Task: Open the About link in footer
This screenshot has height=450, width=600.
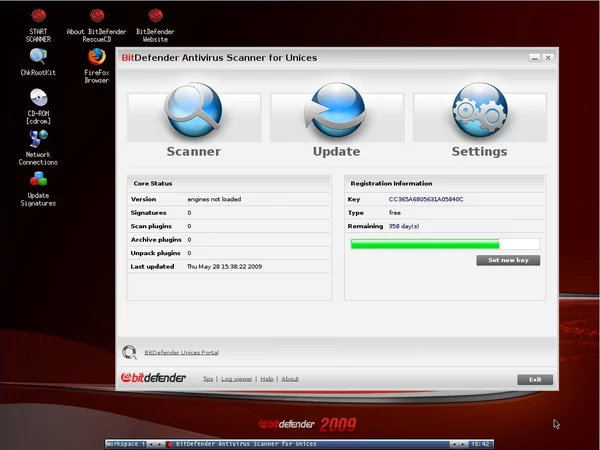Action: pos(290,379)
